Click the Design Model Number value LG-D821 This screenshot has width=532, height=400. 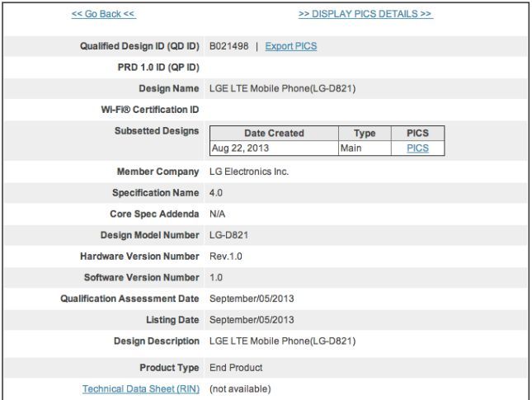pyautogui.click(x=229, y=235)
